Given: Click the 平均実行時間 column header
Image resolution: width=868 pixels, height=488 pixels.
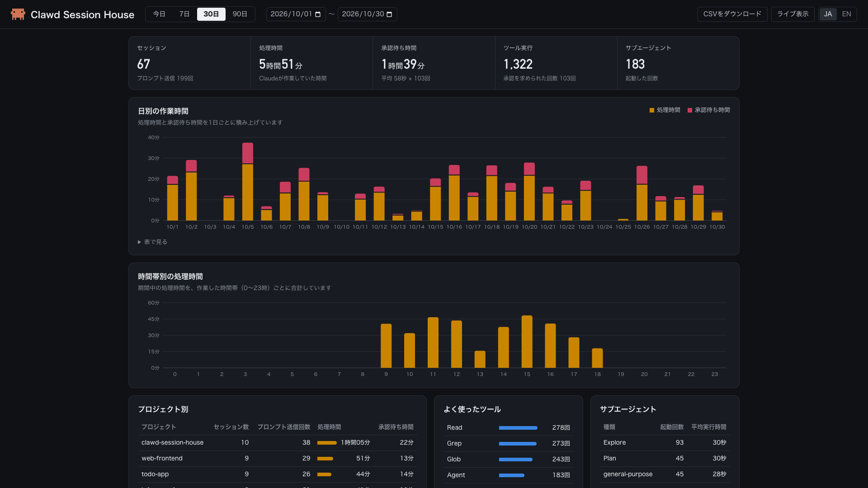Looking at the screenshot, I should 709,427.
